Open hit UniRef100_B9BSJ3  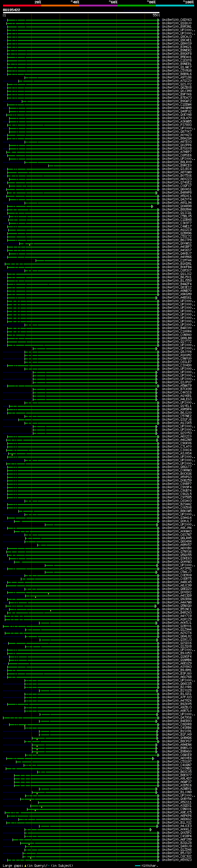(x=176, y=748)
